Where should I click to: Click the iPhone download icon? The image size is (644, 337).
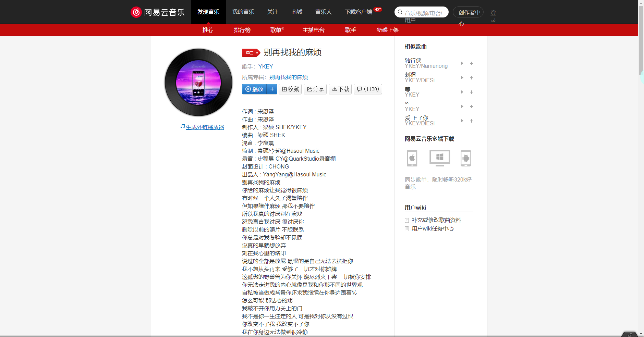click(x=412, y=158)
